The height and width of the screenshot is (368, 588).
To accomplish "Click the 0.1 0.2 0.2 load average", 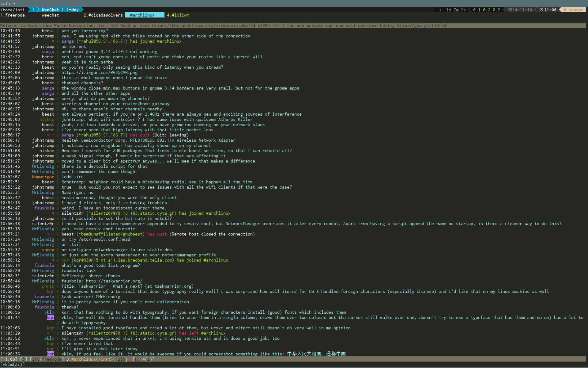I will tap(487, 10).
